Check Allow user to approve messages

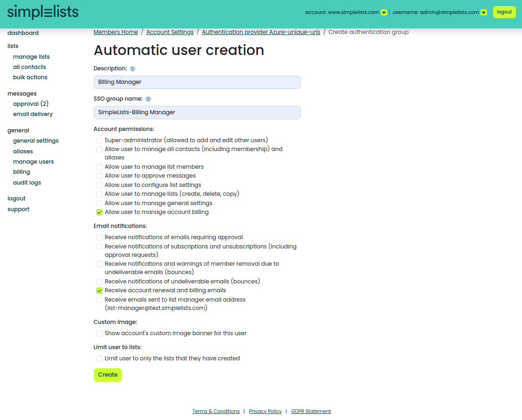click(100, 176)
